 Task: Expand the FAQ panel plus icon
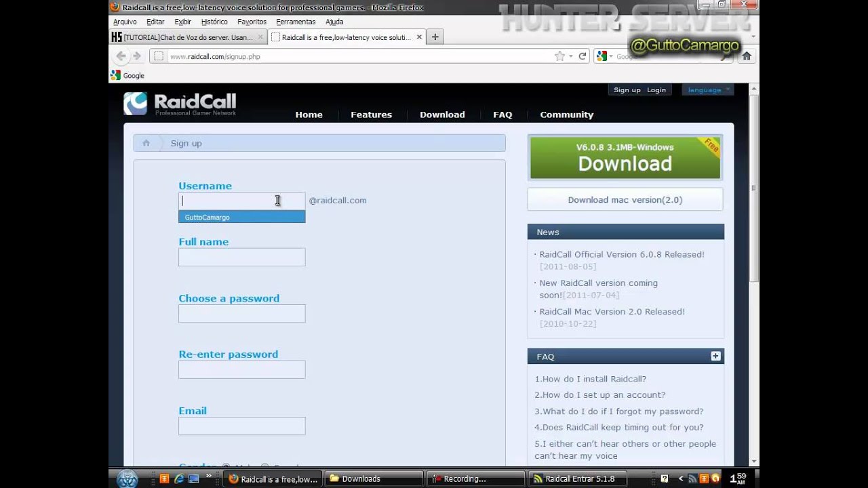(715, 356)
